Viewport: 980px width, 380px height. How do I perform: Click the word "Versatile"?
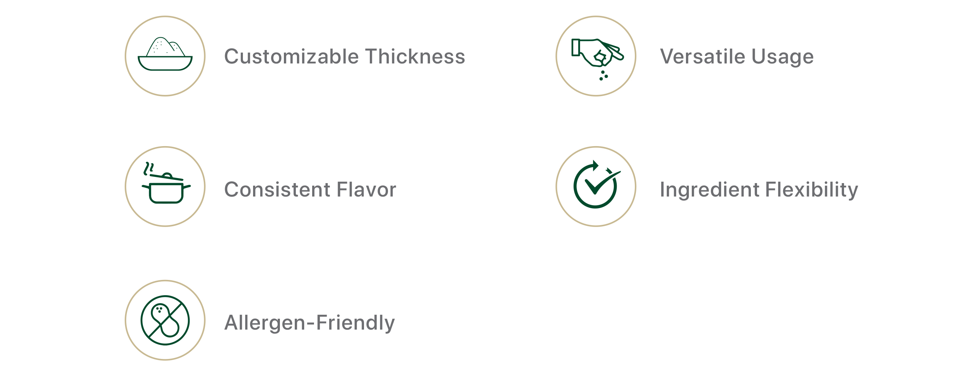702,56
